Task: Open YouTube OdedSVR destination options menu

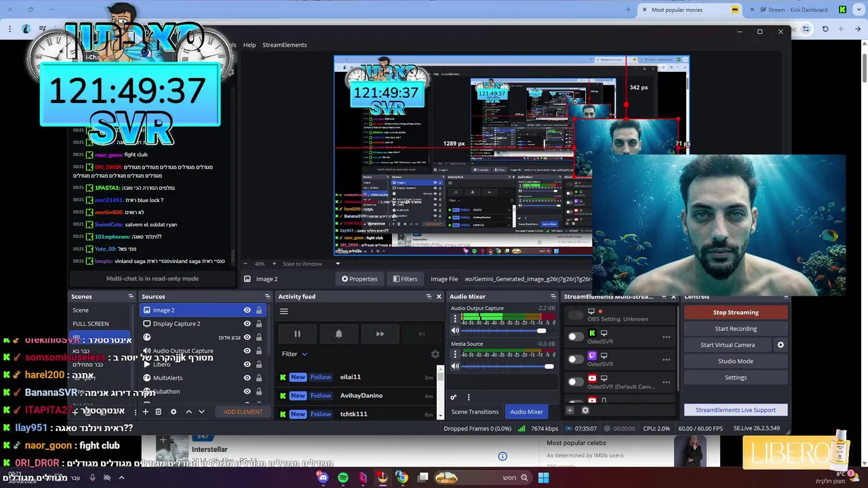Action: click(x=666, y=382)
